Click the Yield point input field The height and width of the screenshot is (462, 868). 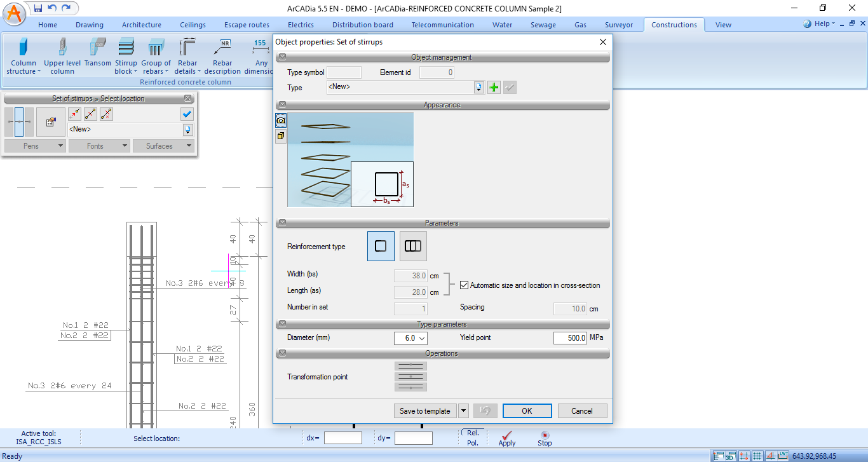click(x=570, y=338)
